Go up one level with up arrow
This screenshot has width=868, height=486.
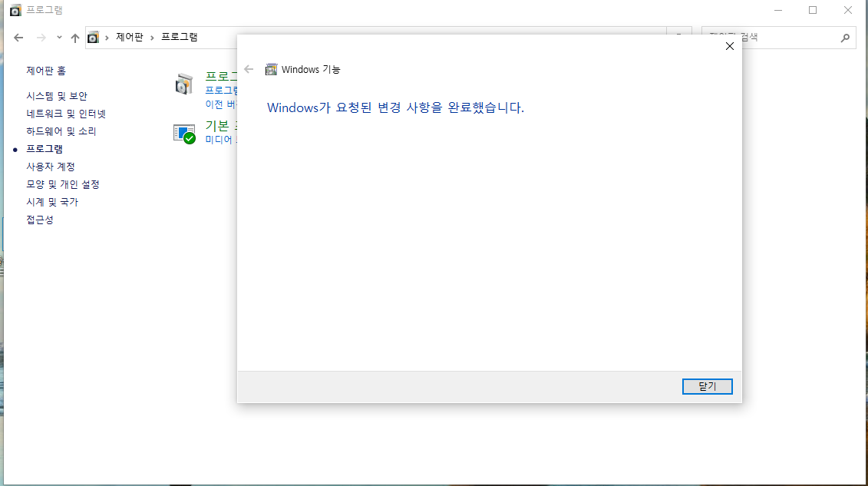click(x=75, y=38)
